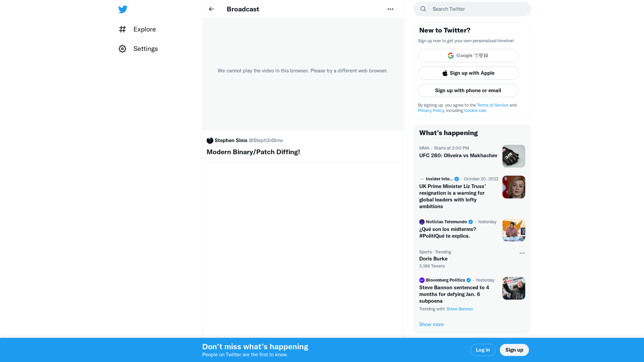Click the back arrow on Broadcast header
The height and width of the screenshot is (362, 644).
(211, 9)
